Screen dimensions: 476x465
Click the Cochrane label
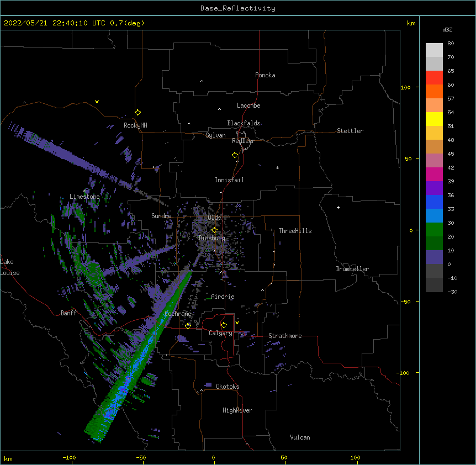[178, 314]
